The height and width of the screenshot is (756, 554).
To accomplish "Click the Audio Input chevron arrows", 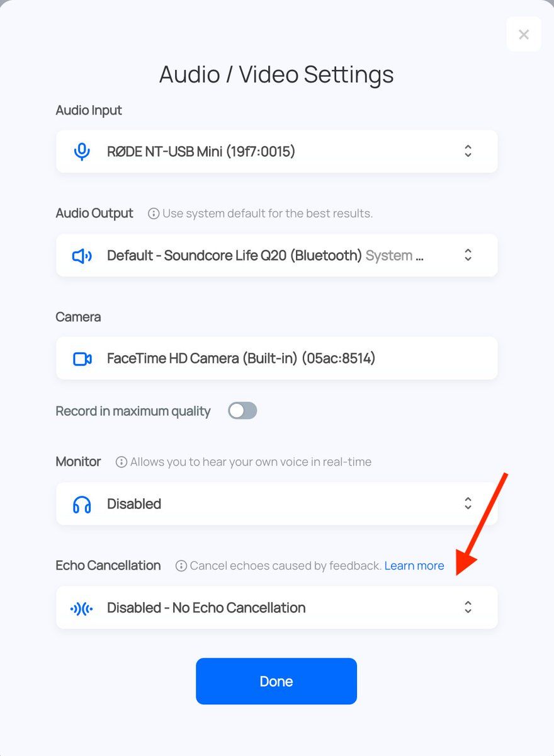I will pos(468,151).
